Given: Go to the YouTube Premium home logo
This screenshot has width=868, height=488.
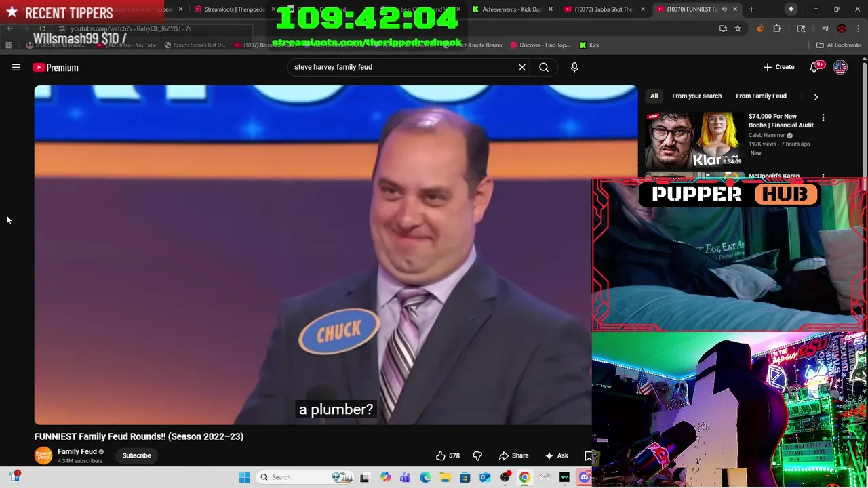Looking at the screenshot, I should pyautogui.click(x=56, y=67).
